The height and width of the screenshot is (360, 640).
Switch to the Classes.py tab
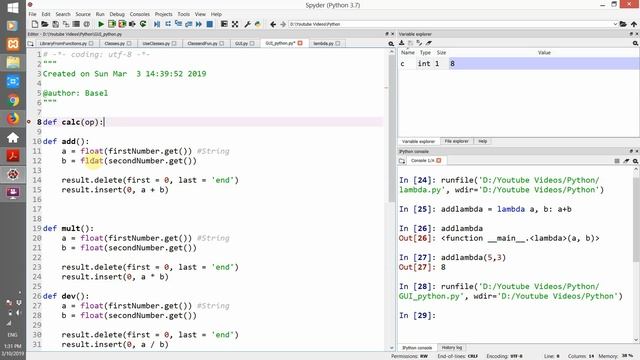(115, 43)
